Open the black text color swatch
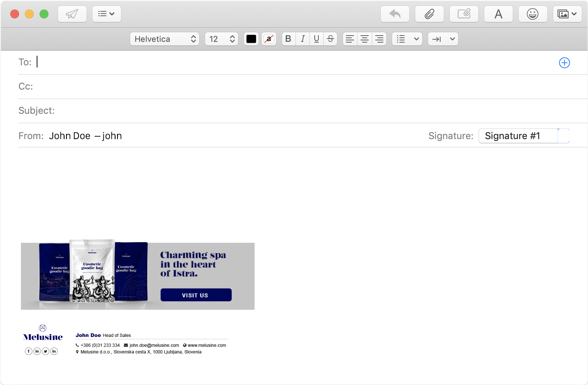 (251, 39)
